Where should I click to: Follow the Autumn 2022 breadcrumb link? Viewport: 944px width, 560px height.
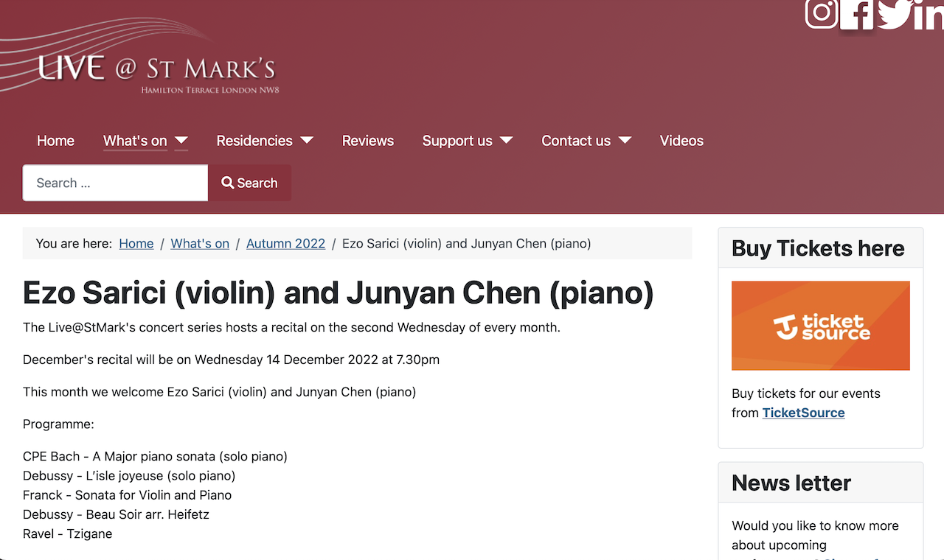pyautogui.click(x=285, y=244)
